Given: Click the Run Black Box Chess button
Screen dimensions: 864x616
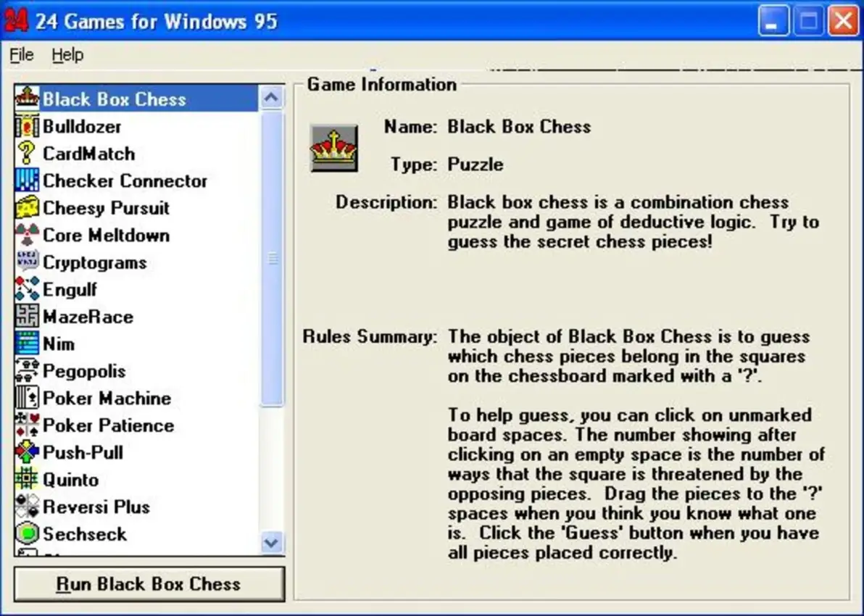Looking at the screenshot, I should pyautogui.click(x=149, y=584).
